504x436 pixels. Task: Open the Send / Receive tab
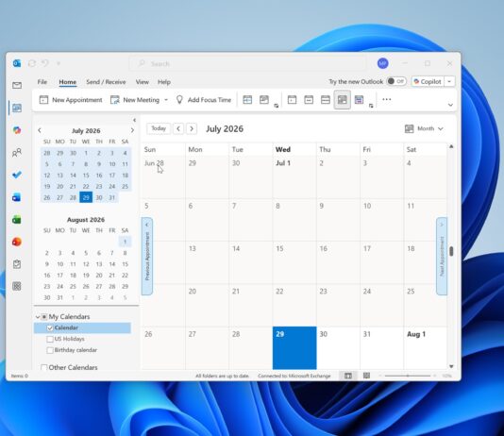106,82
